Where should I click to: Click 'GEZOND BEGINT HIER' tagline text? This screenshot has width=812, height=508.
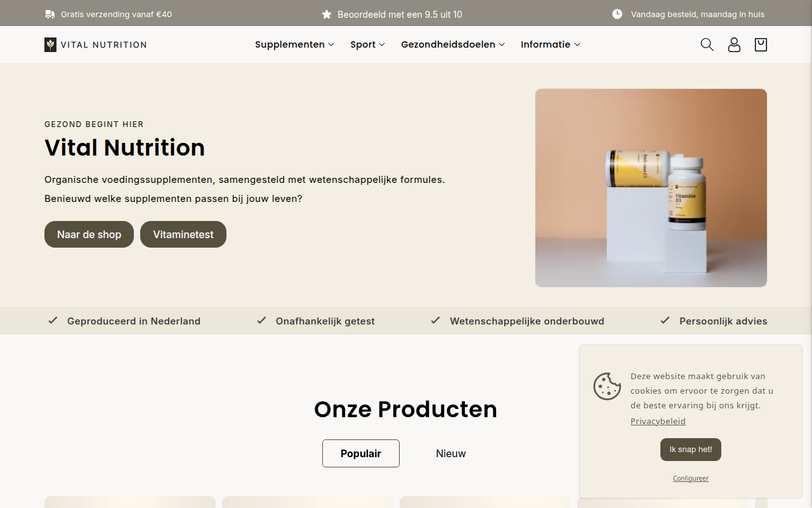click(x=94, y=124)
